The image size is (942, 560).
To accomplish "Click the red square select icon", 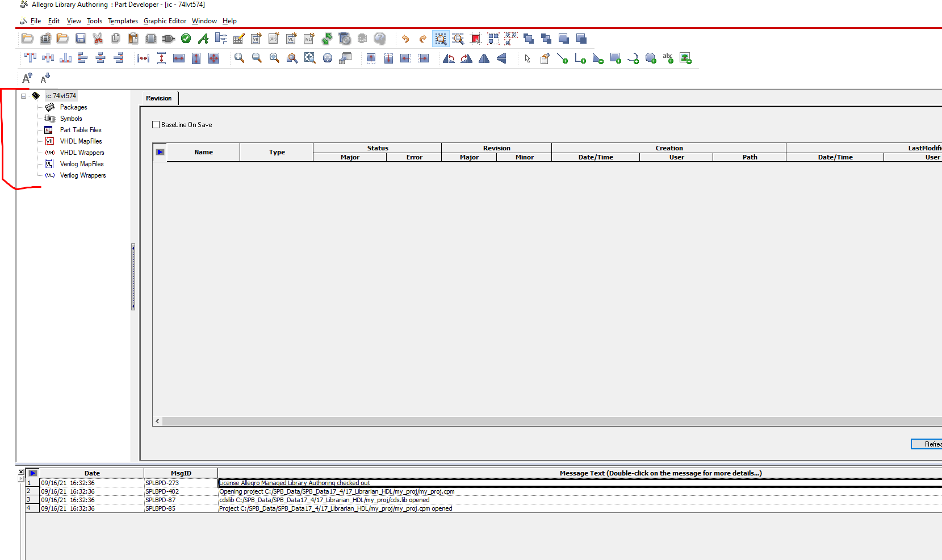I will [476, 39].
